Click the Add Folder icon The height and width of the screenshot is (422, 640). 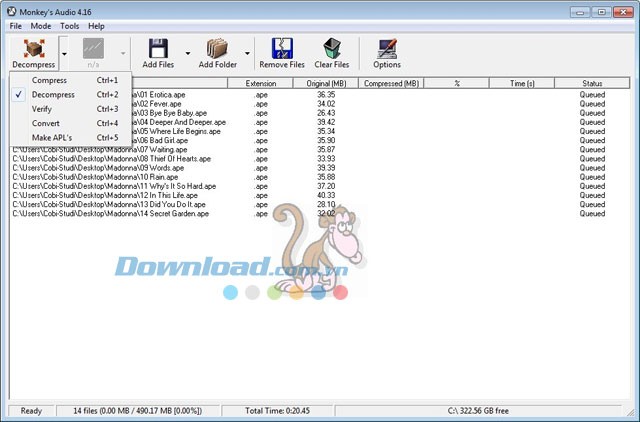click(218, 49)
